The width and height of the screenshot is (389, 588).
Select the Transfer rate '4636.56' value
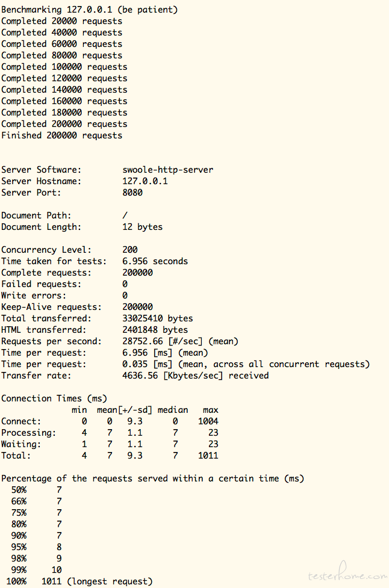[x=140, y=376]
